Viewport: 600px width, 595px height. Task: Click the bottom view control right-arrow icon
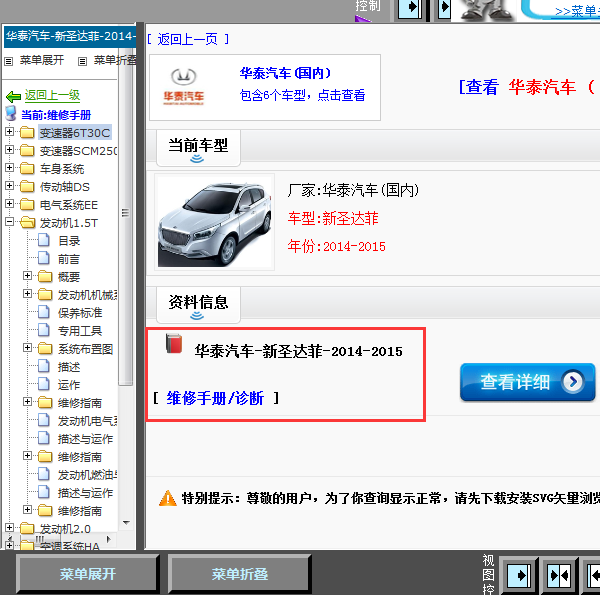(x=518, y=575)
